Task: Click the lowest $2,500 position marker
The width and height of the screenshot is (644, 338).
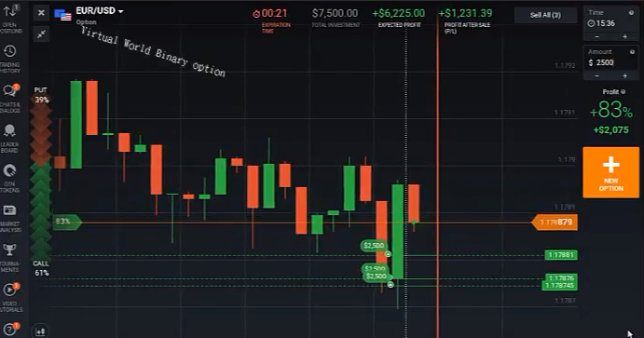Action: 377,277
